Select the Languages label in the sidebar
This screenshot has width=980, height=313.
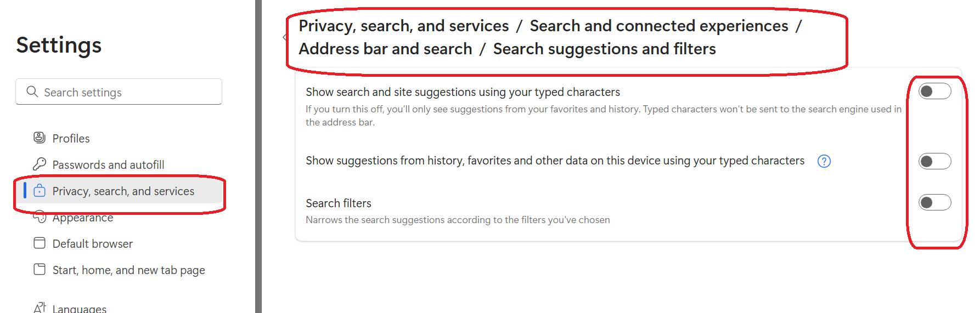(80, 308)
